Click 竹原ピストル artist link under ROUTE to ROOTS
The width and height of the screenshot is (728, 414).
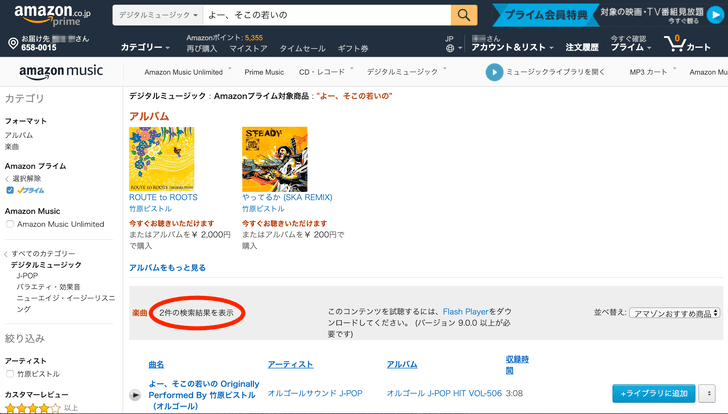click(150, 209)
